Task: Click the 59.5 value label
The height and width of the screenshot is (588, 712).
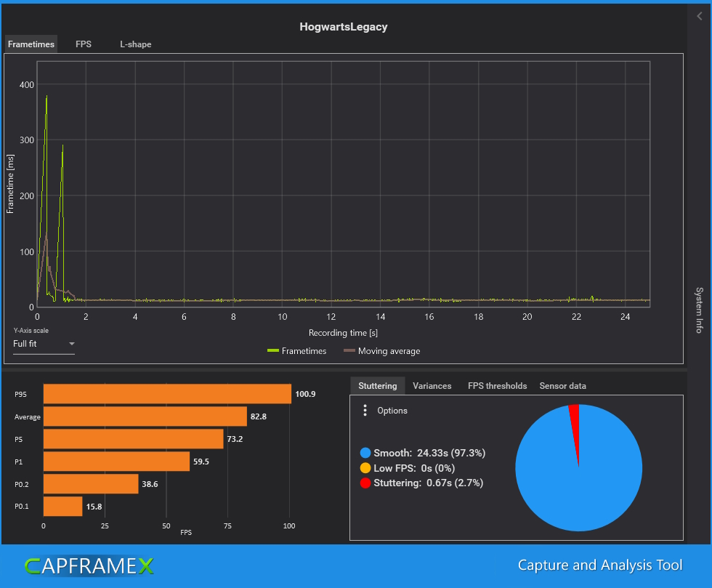Action: [201, 462]
